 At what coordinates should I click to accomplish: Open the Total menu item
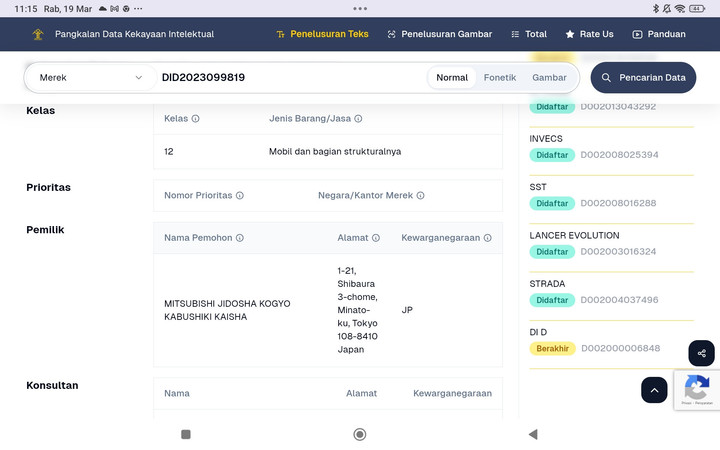(528, 34)
